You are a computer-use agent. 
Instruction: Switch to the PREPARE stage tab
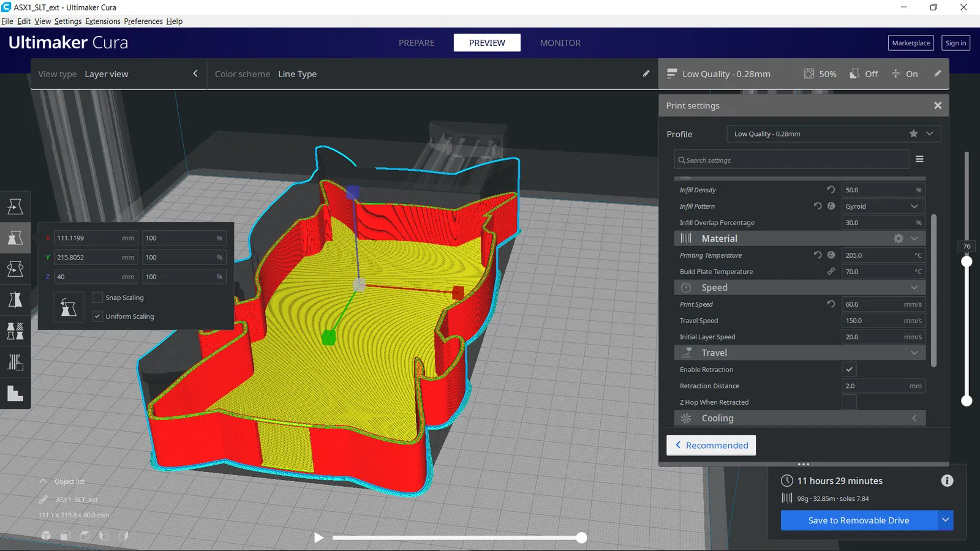point(417,43)
